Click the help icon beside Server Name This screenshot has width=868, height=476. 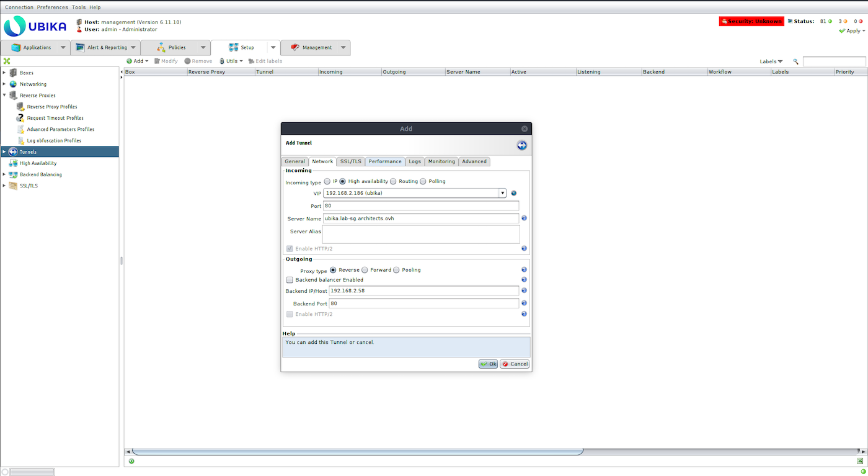[524, 218]
